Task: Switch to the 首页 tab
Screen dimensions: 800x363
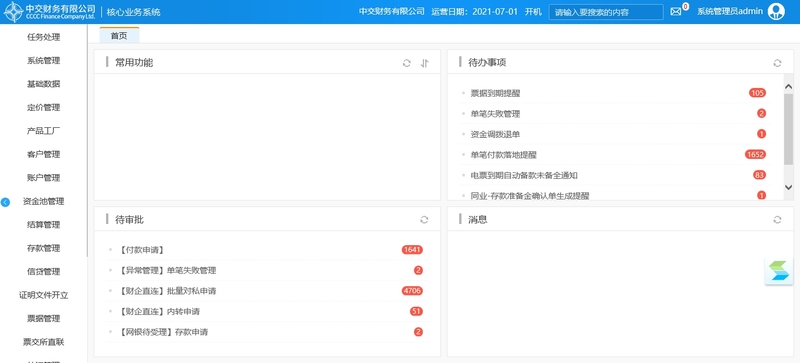Action: click(x=119, y=36)
